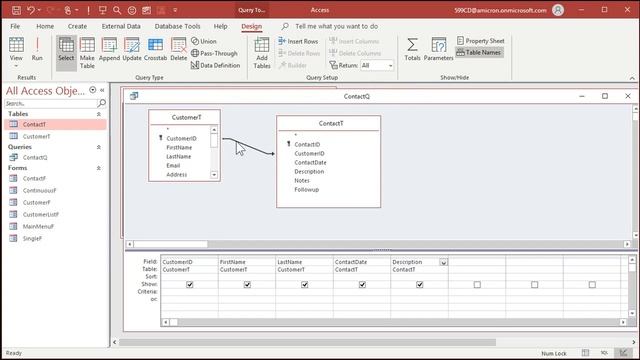Show the Property Sheet
Image resolution: width=640 pixels, height=360 pixels.
coord(480,41)
